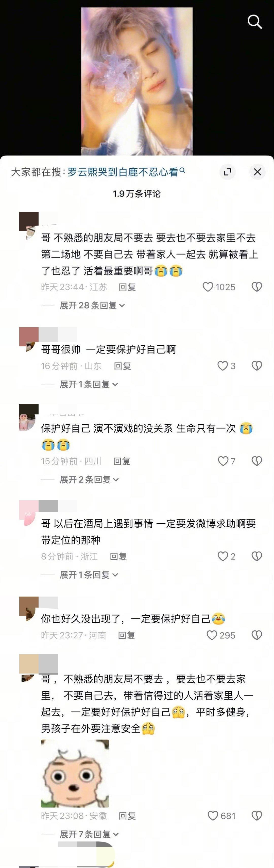Screen dimensions: 274x868
Task: Like the 四川 comment with 7 likes
Action: coord(223,461)
